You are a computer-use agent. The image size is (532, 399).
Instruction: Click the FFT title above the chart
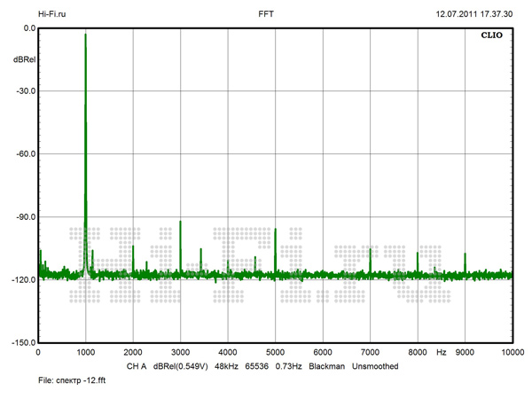(x=266, y=15)
